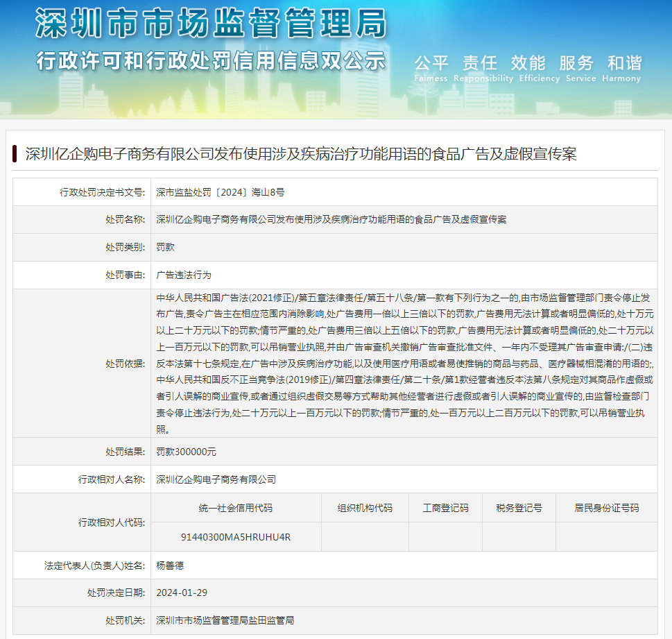
Task: Click the 处罚名称 label
Action: point(125,219)
